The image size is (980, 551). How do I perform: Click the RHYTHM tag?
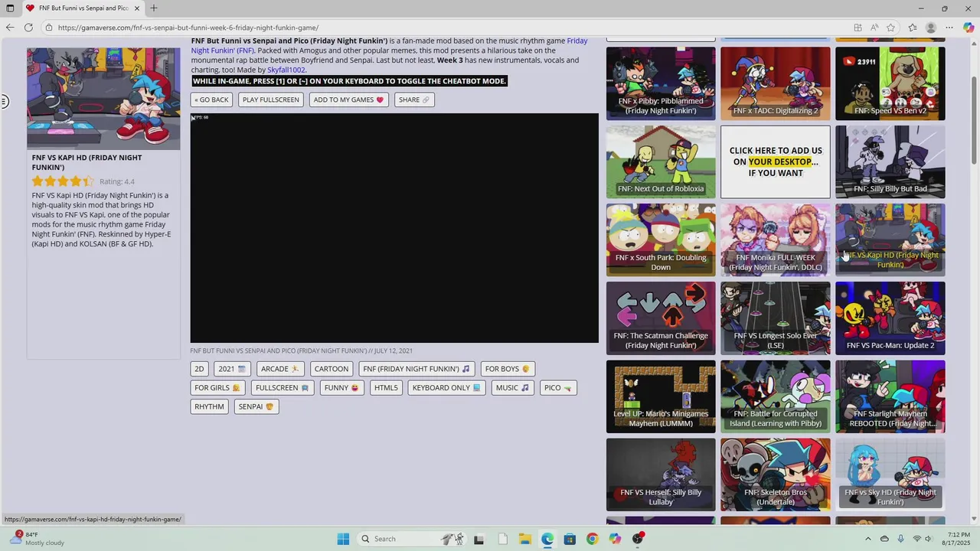coord(209,407)
